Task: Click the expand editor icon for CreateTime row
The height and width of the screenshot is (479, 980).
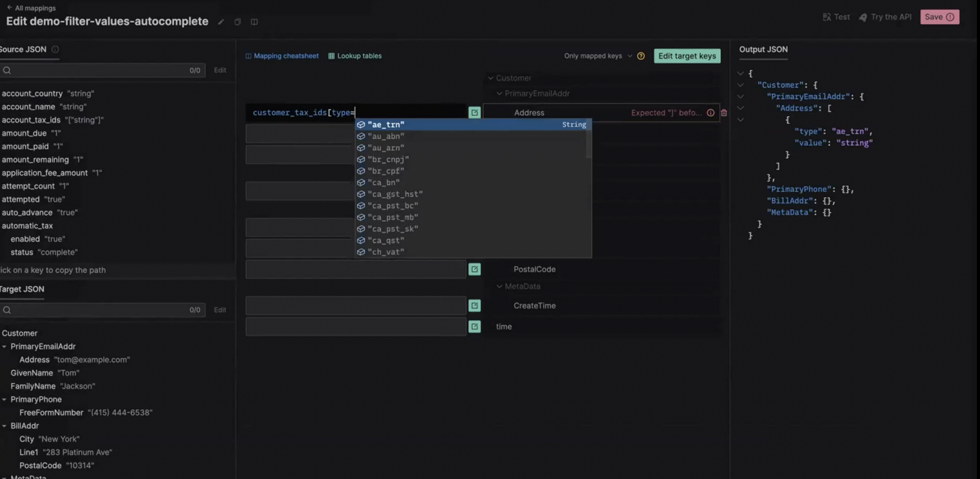Action: [474, 305]
